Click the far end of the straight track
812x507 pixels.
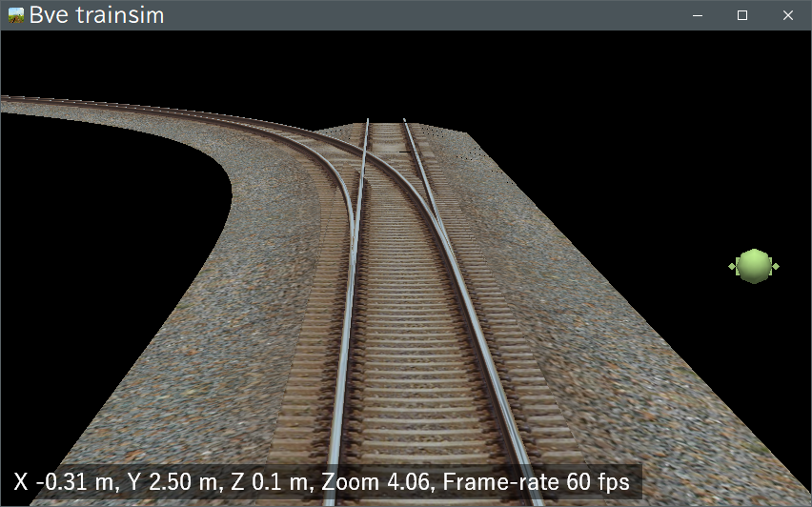pyautogui.click(x=386, y=124)
